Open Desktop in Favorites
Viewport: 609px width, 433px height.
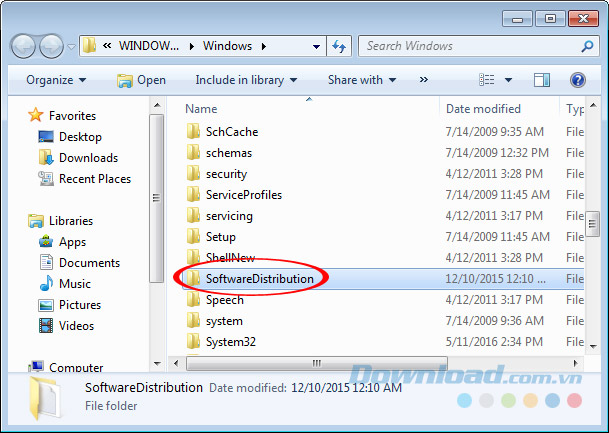pos(80,137)
